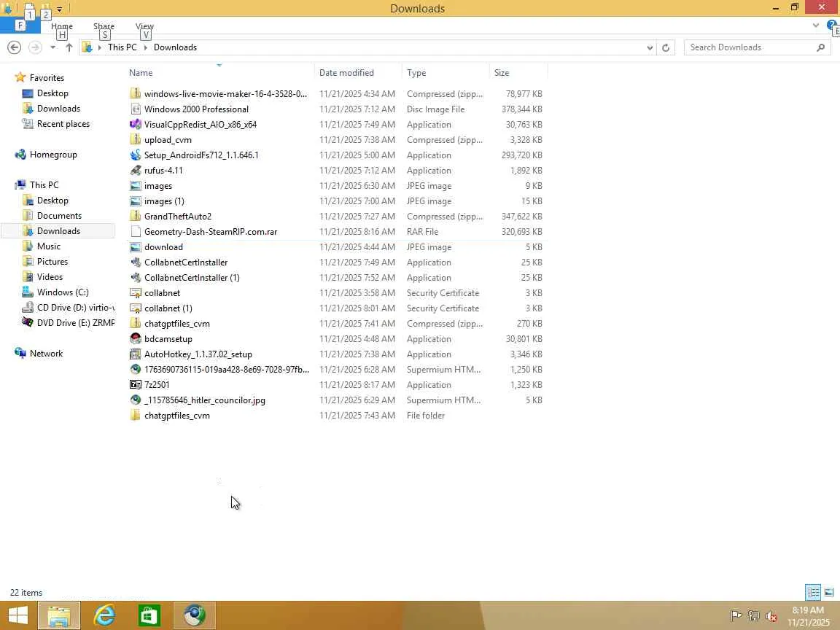The height and width of the screenshot is (630, 840).
Task: Select the Setup_AndroidFs712 installer icon
Action: point(136,155)
